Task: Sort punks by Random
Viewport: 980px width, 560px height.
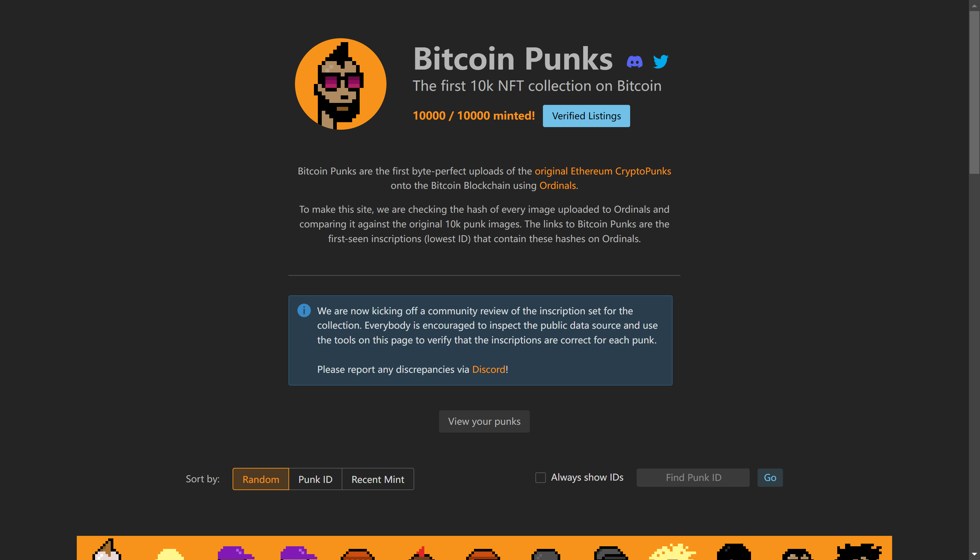Action: [261, 479]
